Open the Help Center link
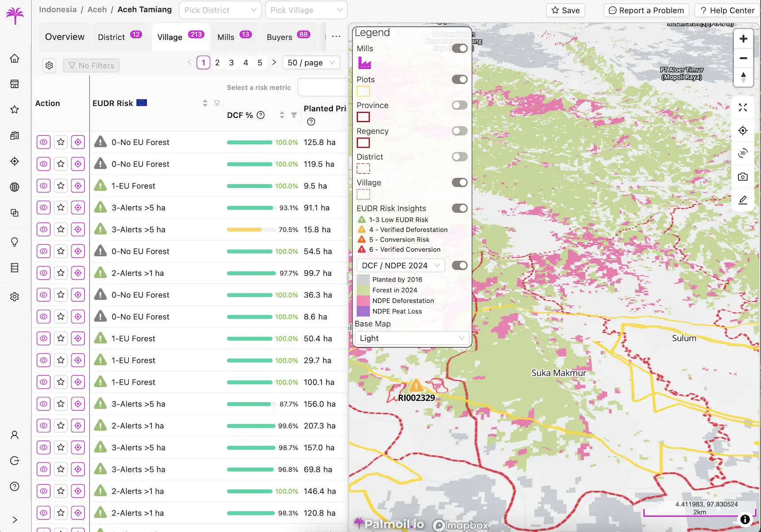Viewport: 761px width, 532px height. pos(726,10)
